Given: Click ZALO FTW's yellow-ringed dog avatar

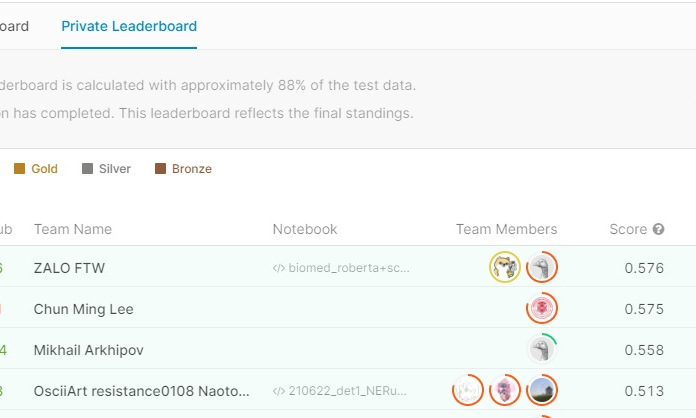Looking at the screenshot, I should (505, 267).
